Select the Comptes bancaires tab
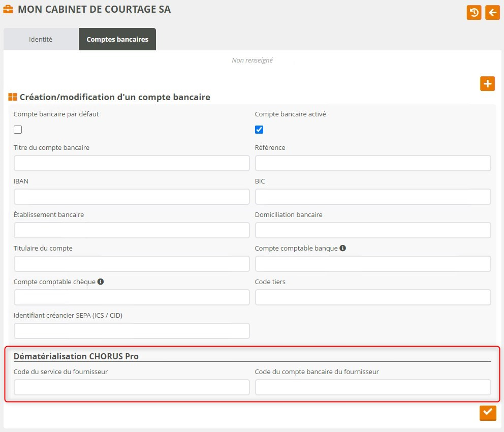Viewport: 504px width, 432px height. click(x=117, y=39)
